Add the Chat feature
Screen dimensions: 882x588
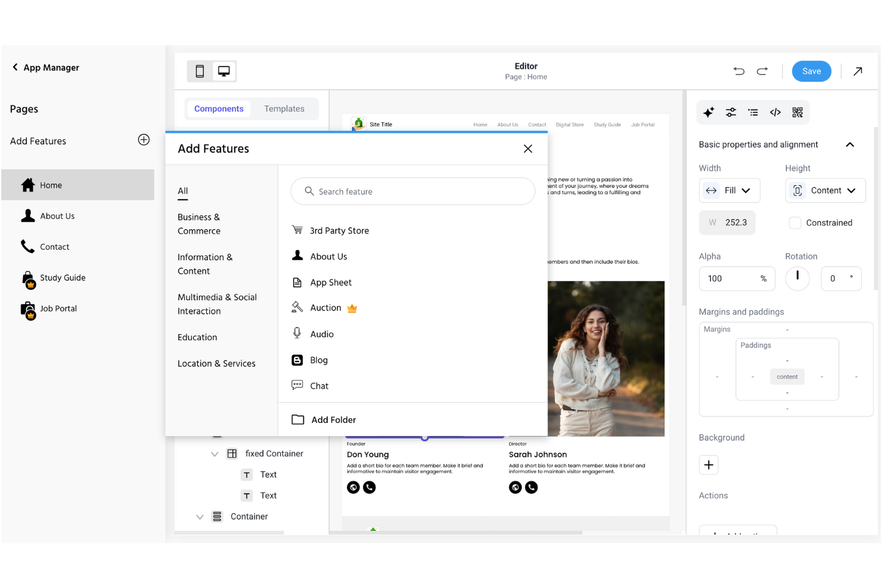pyautogui.click(x=310, y=386)
